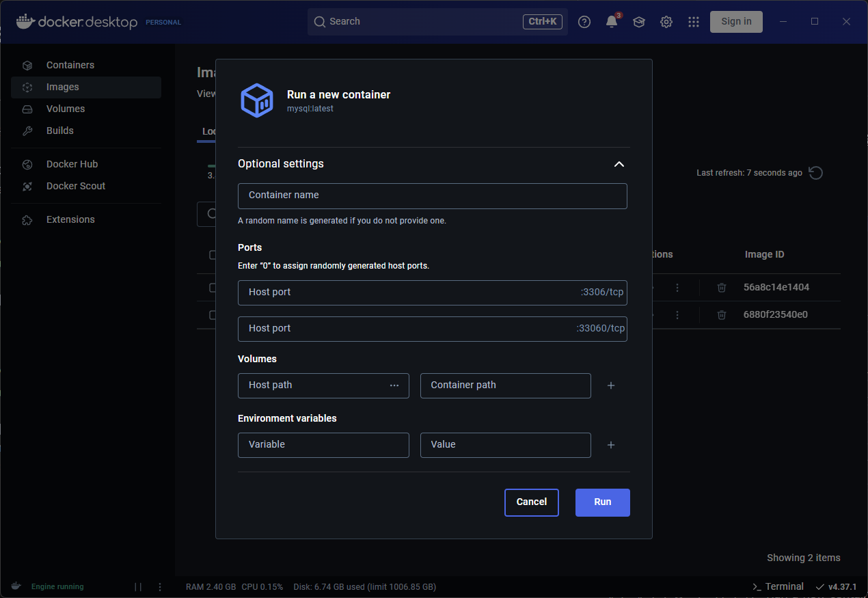The image size is (868, 598).
Task: Select Images in the sidebar
Action: tap(86, 87)
